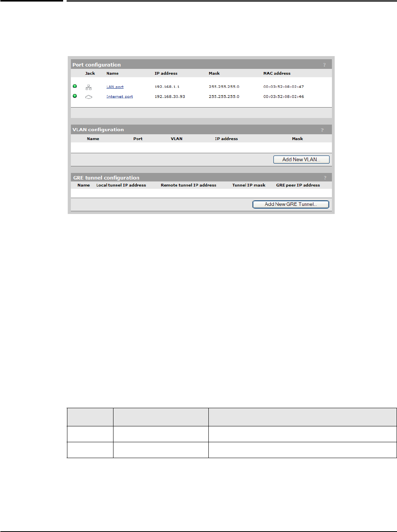Viewport: 397px width, 532px height.
Task: Select LAN port mask 255.255.255.0
Action: pyautogui.click(x=224, y=87)
